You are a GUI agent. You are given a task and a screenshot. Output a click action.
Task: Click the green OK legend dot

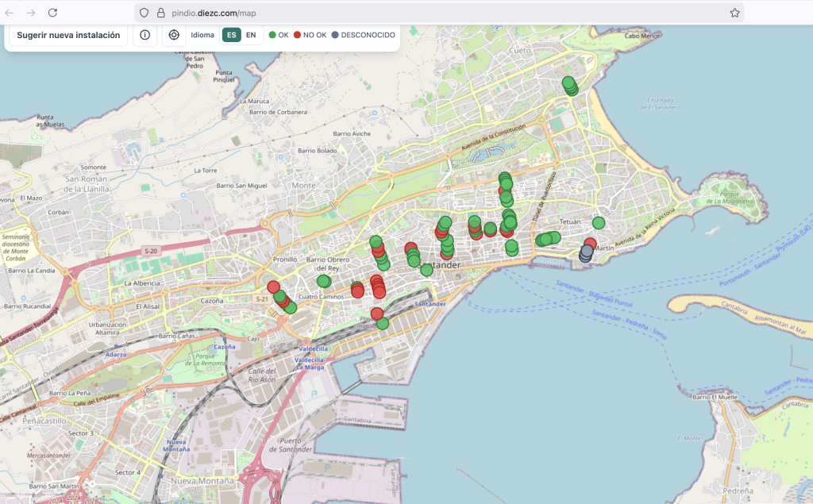[272, 35]
